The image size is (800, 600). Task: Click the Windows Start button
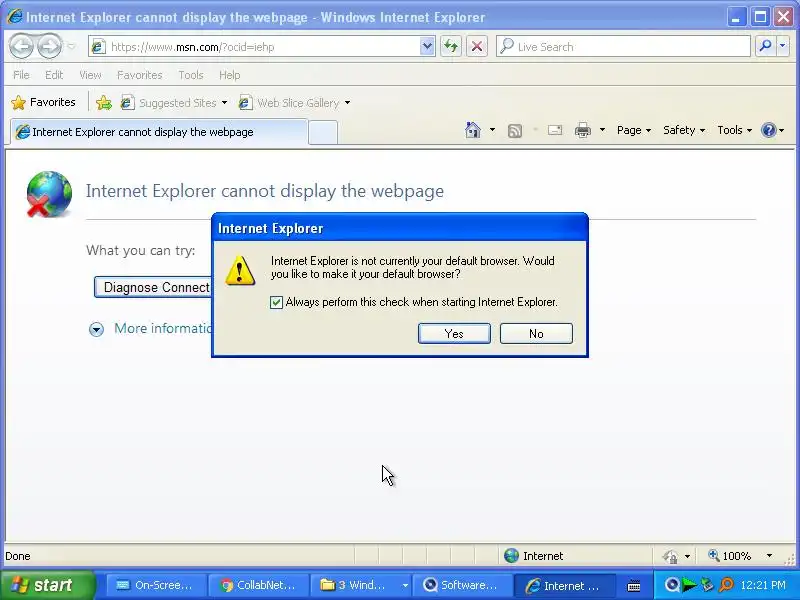[x=47, y=585]
